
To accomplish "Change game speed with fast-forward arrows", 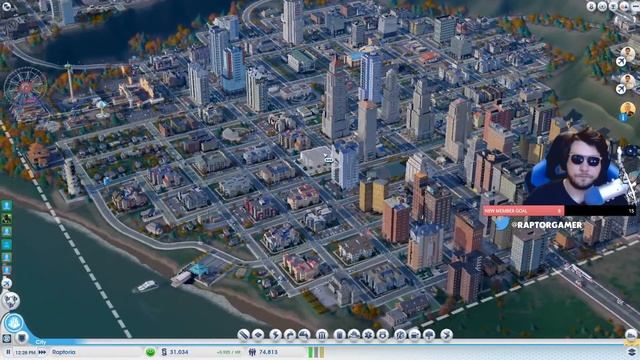I will [42, 352].
